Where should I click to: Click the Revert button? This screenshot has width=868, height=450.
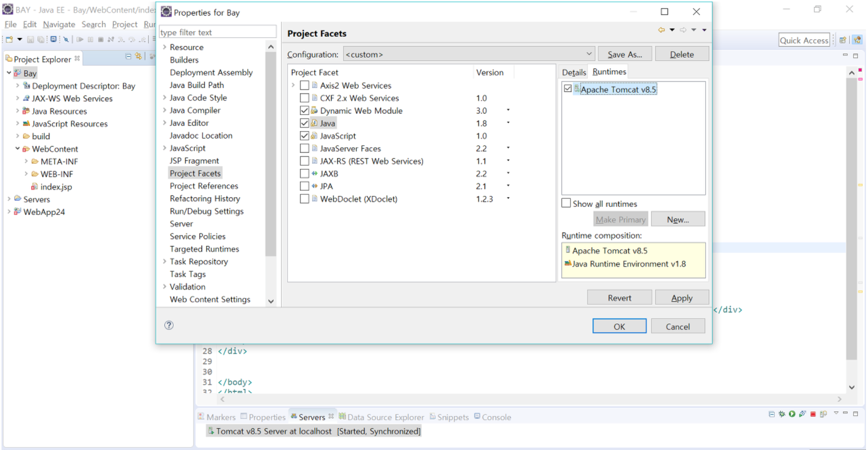(x=619, y=298)
